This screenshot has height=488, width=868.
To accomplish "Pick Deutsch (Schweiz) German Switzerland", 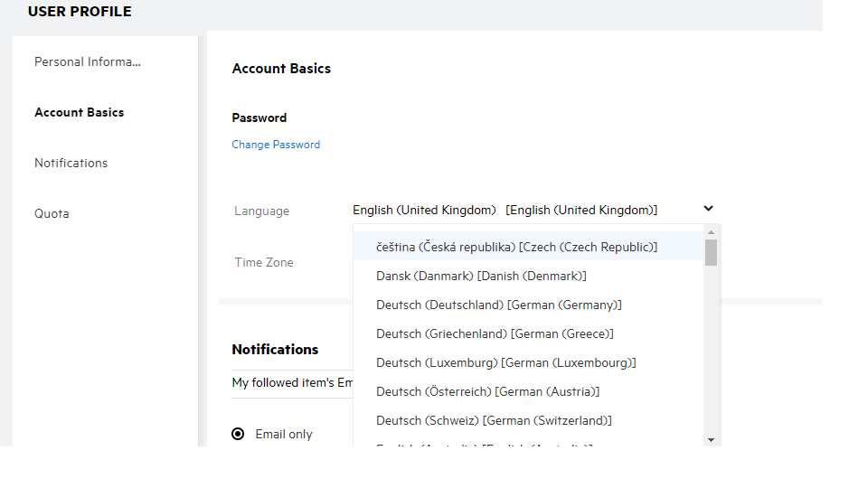I will [x=494, y=420].
